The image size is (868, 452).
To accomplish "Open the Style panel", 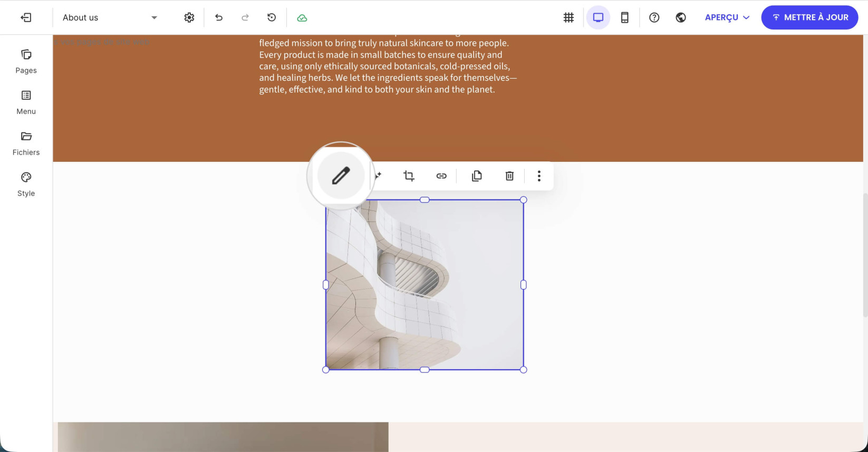I will [26, 185].
